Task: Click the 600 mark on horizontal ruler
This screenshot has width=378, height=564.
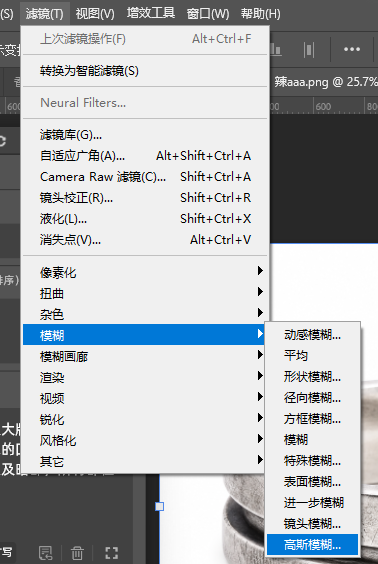Action: [323, 106]
